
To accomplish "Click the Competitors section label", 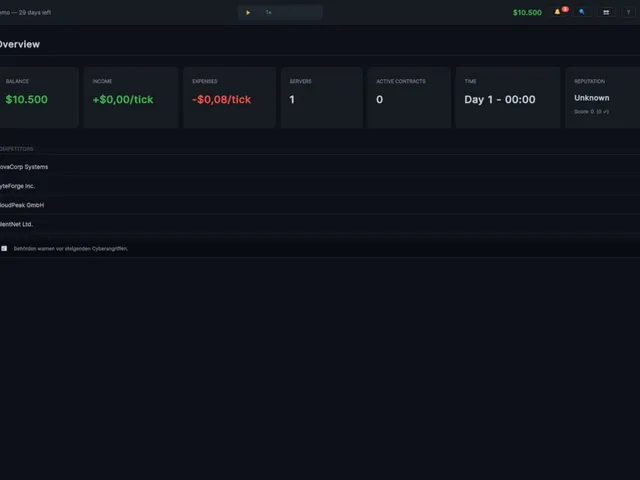I will (x=16, y=149).
